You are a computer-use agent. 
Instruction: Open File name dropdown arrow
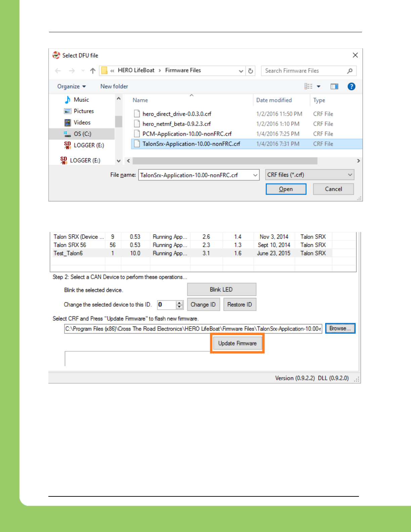(x=255, y=175)
